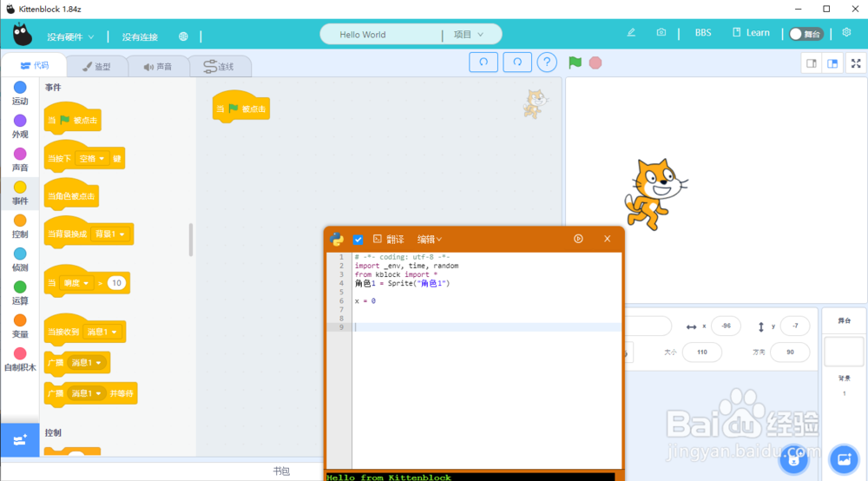Open the BBS link
The height and width of the screenshot is (481, 868).
pyautogui.click(x=703, y=33)
